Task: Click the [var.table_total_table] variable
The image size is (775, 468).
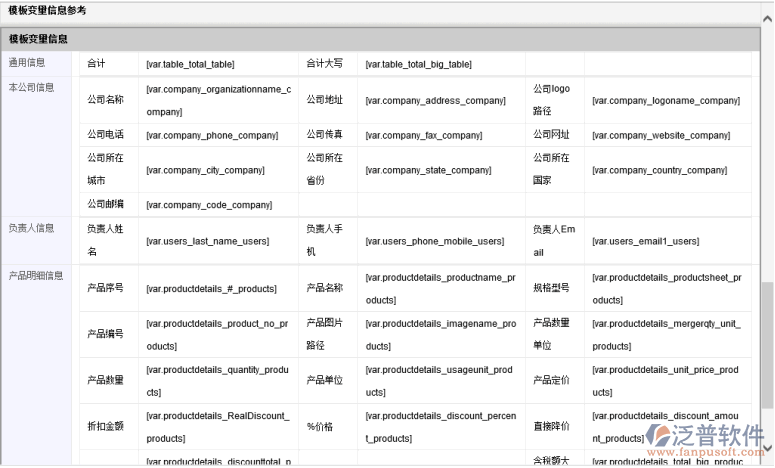Action: click(190, 64)
